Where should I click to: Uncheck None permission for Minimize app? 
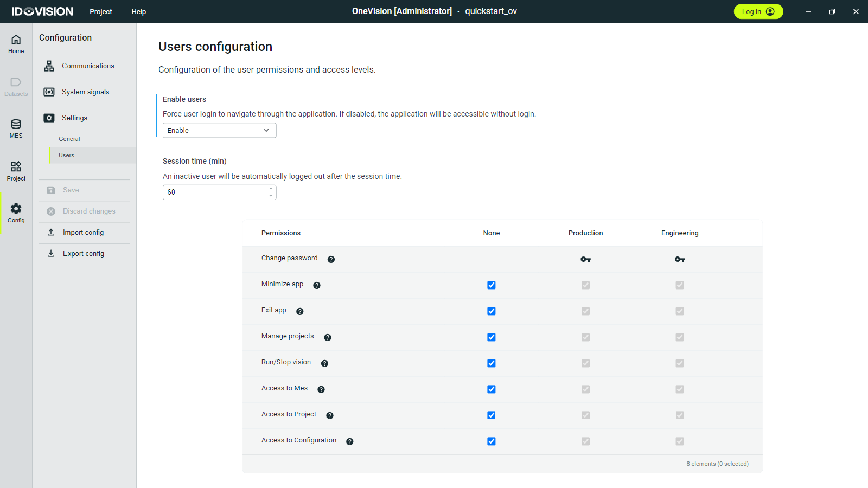point(492,285)
